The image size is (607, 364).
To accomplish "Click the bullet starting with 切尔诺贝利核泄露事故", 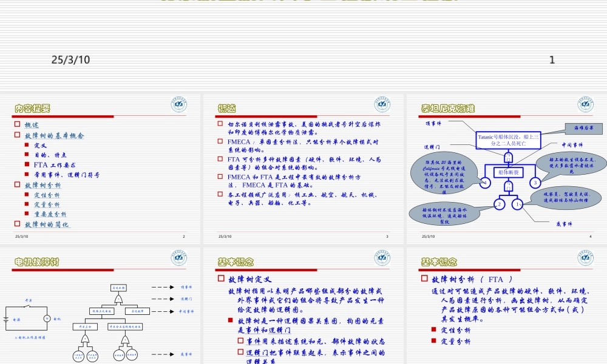I will pos(304,129).
